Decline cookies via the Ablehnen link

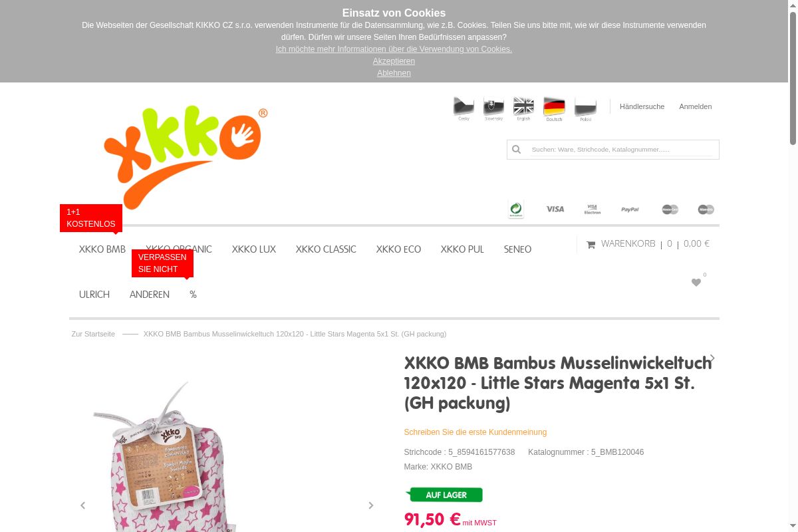click(394, 73)
